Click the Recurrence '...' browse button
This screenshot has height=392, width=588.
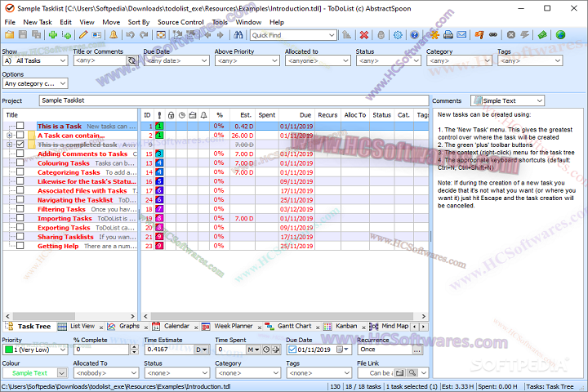click(x=417, y=350)
